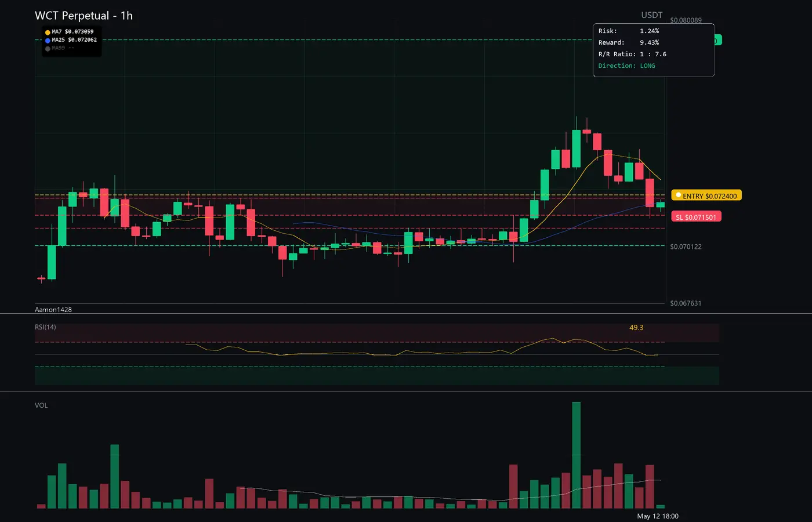Select the yellow MA7 legend dot

(x=48, y=32)
